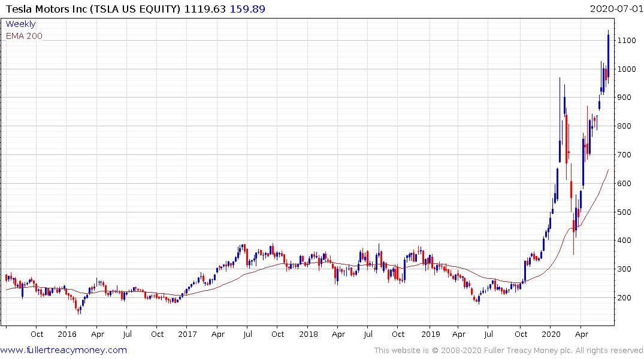Image resolution: width=644 pixels, height=359 pixels.
Task: Click the copyright notice text
Action: 509,351
